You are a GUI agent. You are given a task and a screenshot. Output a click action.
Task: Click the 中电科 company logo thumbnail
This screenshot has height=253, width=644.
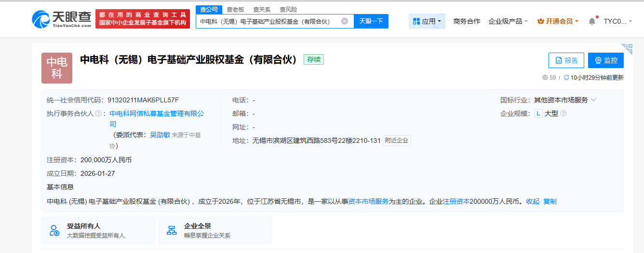click(57, 68)
